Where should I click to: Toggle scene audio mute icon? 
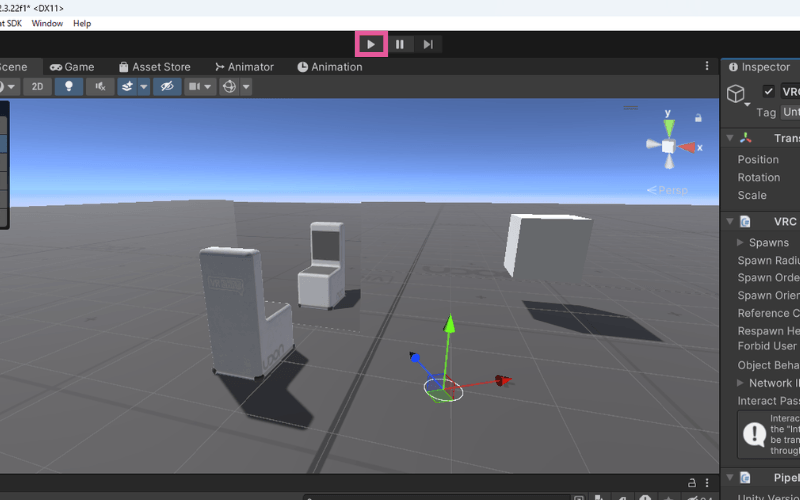pyautogui.click(x=100, y=87)
